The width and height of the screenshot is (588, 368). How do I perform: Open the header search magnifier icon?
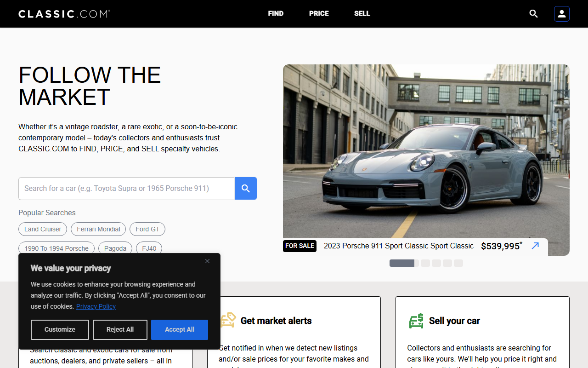pyautogui.click(x=533, y=14)
